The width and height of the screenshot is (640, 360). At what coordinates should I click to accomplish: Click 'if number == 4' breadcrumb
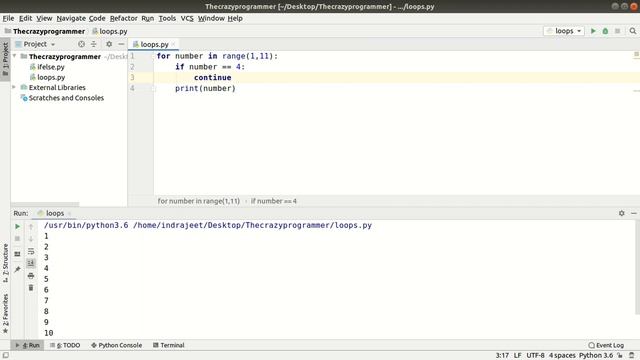(273, 201)
